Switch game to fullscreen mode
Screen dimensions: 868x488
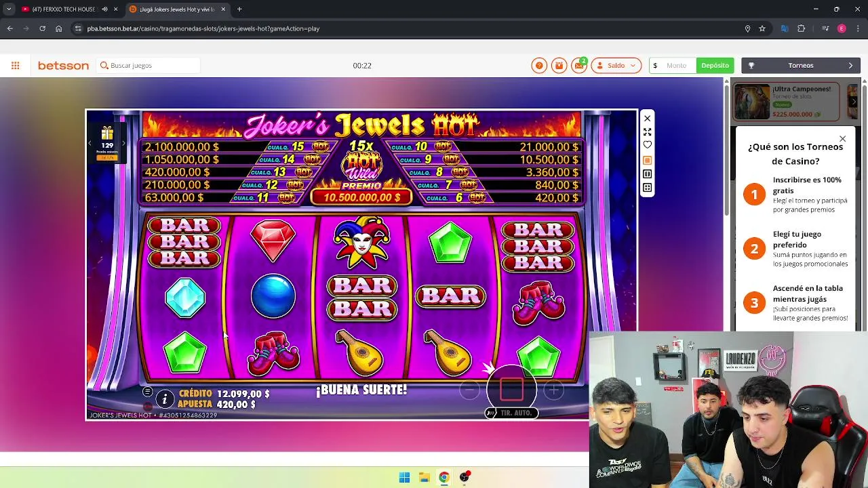(x=647, y=132)
